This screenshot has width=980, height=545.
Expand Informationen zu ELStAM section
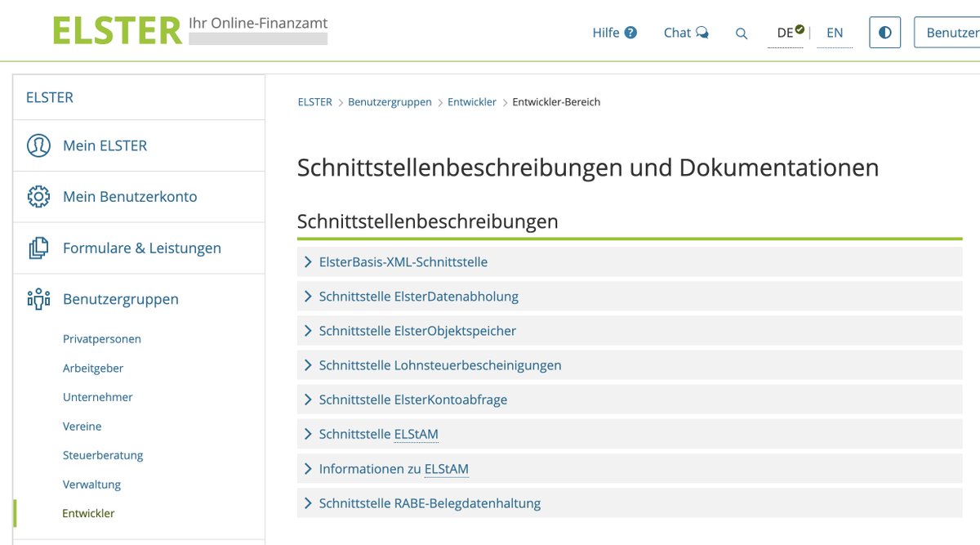[x=630, y=469]
